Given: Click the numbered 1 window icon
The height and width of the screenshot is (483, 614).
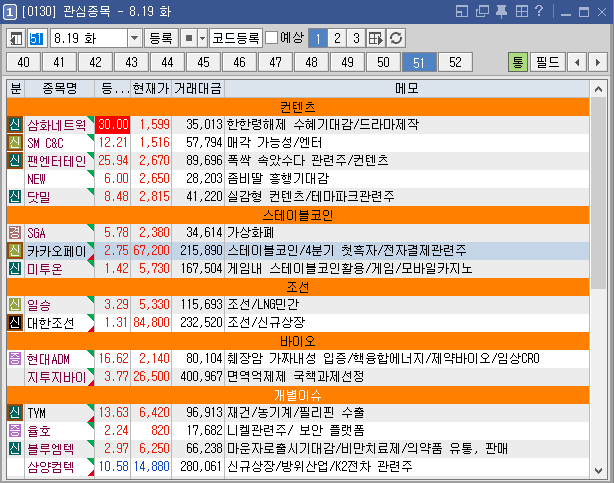Looking at the screenshot, I should click(9, 12).
